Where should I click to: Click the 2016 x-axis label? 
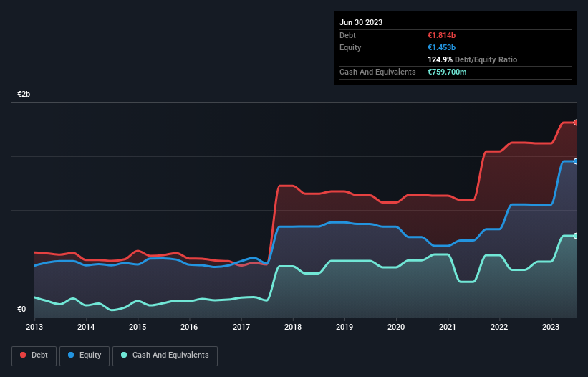coord(189,327)
